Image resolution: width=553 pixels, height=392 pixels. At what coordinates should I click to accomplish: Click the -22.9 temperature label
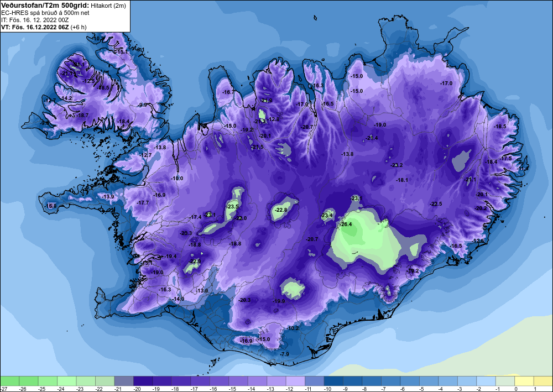(x=195, y=261)
